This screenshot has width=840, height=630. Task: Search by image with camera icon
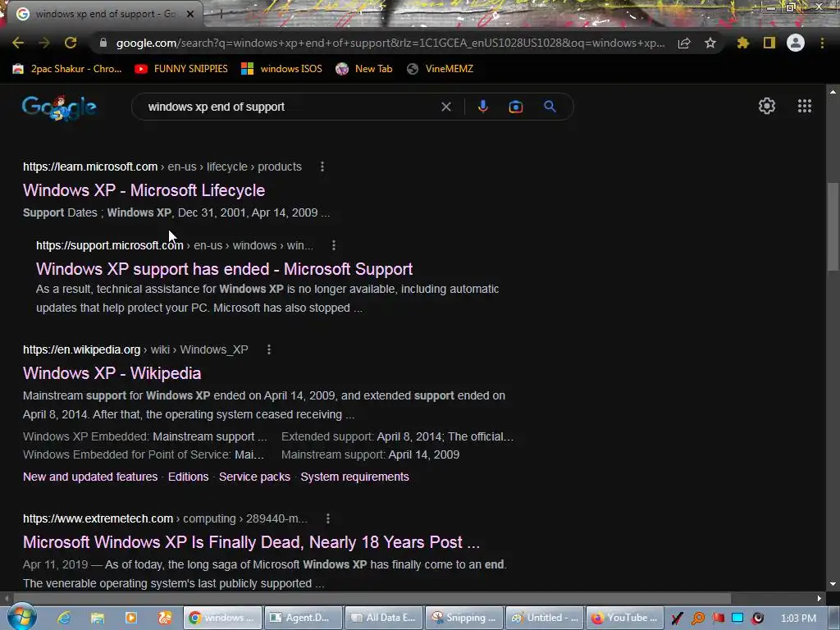click(515, 107)
